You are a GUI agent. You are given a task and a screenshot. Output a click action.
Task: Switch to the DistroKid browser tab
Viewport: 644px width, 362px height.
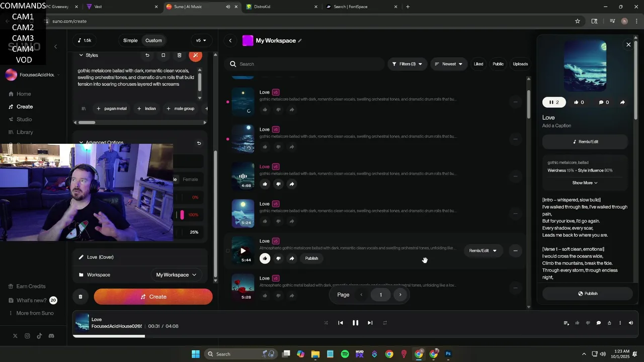(282, 7)
